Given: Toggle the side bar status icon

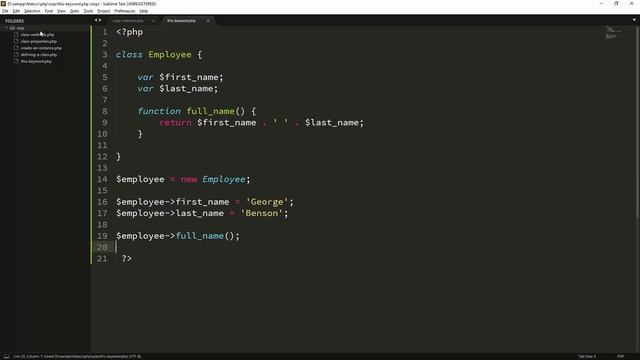Looking at the screenshot, I should click(7, 356).
